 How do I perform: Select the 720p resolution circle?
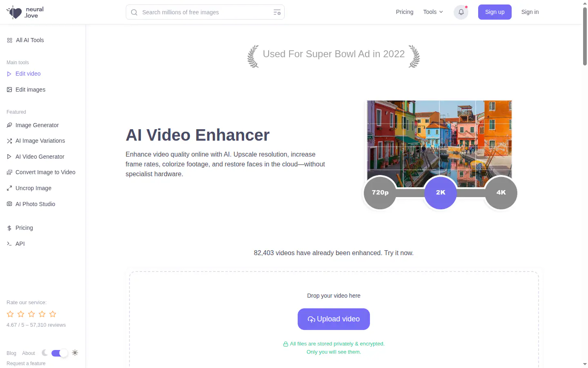coord(380,193)
